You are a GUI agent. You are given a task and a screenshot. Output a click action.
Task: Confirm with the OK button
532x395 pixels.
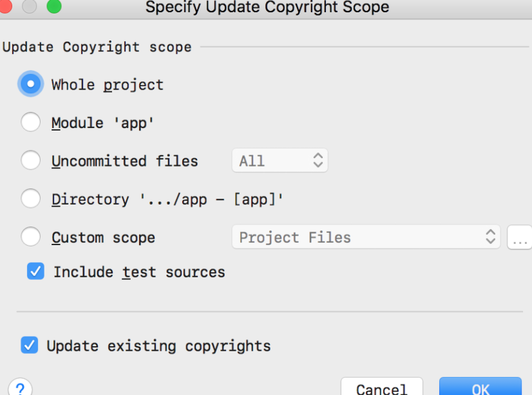pos(480,387)
